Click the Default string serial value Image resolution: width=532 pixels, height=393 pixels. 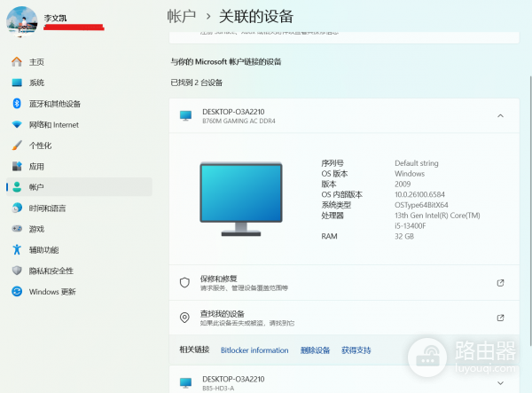pyautogui.click(x=417, y=163)
